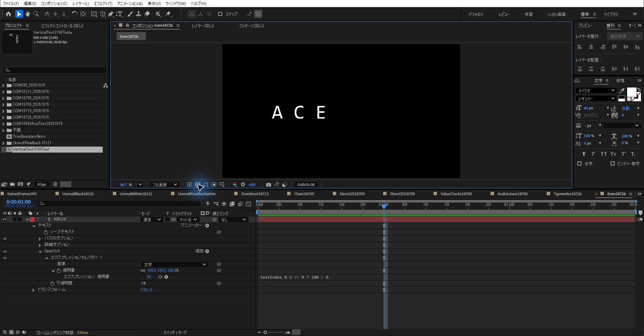
Task: Switch to the Typewriter18726 timeline tab
Action: [567, 194]
